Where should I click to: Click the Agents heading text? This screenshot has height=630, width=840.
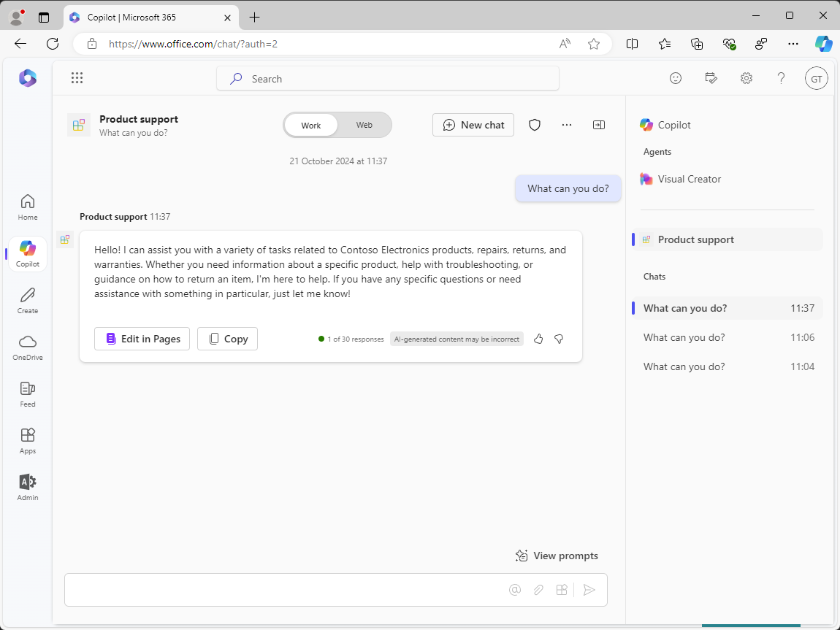(657, 152)
